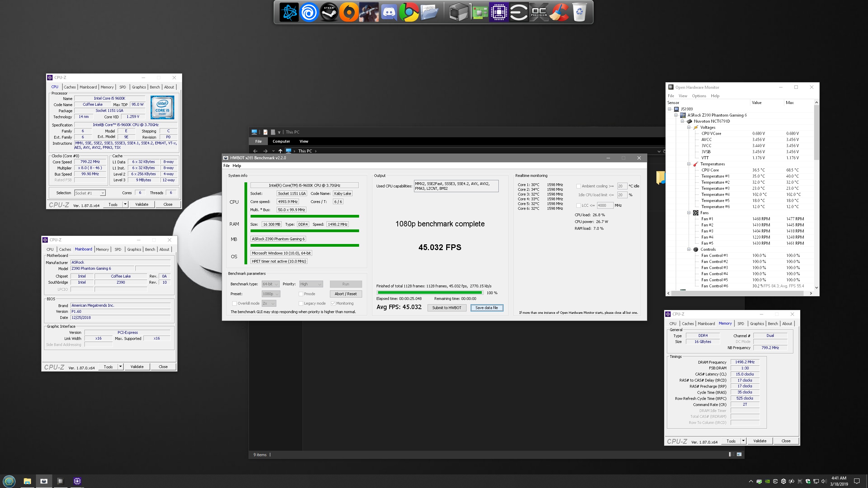Toggle the Pmode checkbox

coord(301,294)
